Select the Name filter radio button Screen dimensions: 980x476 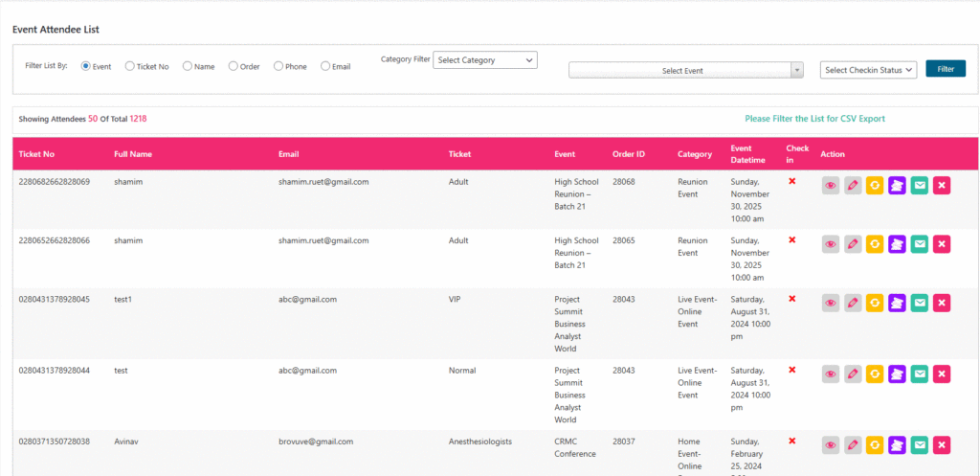click(x=187, y=66)
